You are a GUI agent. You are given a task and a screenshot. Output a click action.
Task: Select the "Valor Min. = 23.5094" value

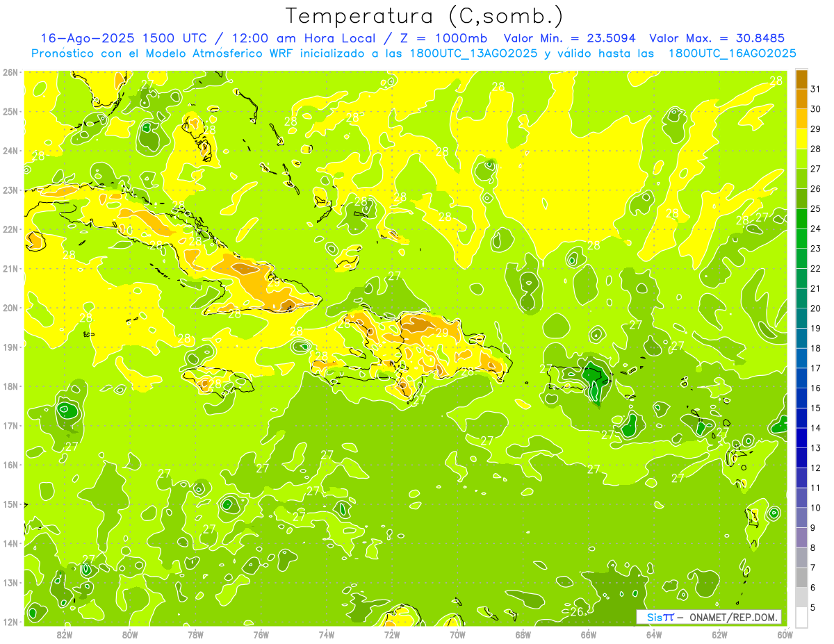[569, 38]
